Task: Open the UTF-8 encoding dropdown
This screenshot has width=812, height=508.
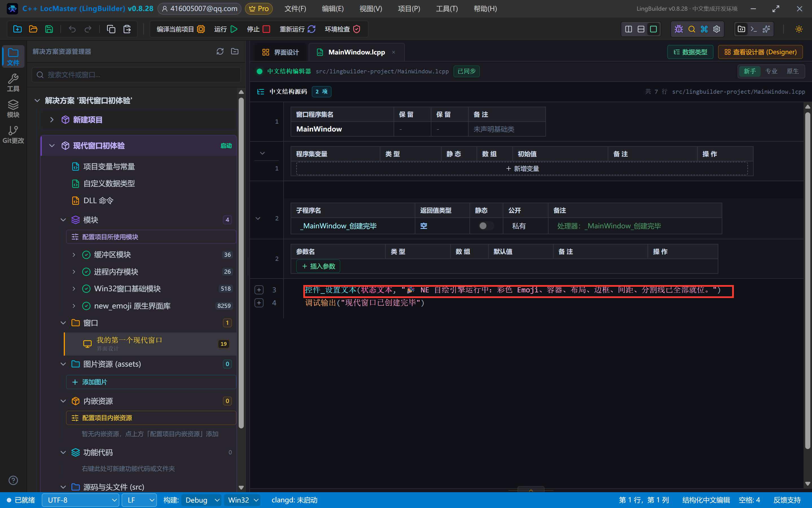Action: [81, 500]
